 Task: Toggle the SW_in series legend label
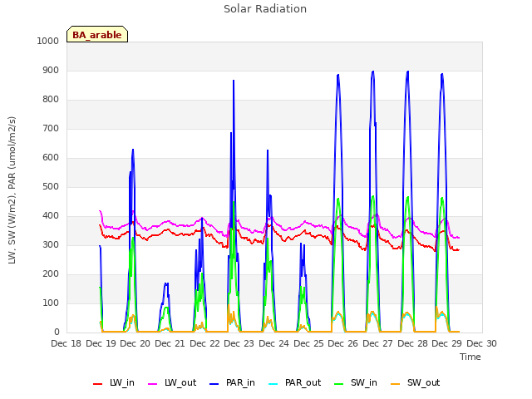click(364, 382)
